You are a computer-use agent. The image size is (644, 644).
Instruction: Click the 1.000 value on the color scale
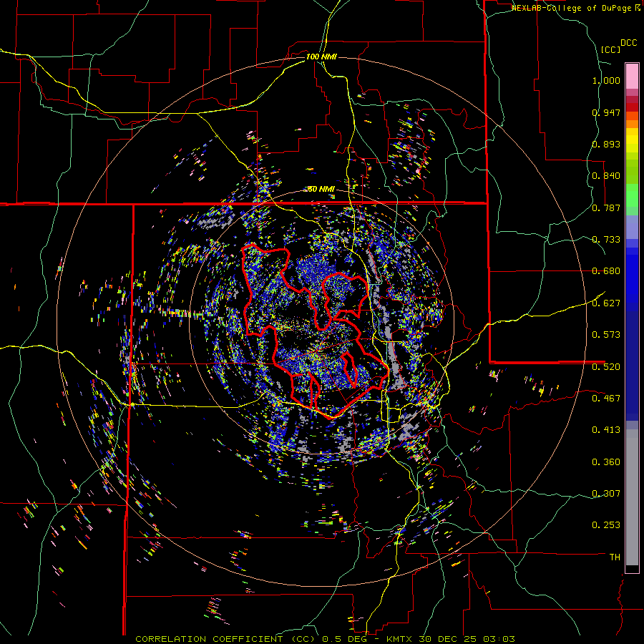click(606, 80)
